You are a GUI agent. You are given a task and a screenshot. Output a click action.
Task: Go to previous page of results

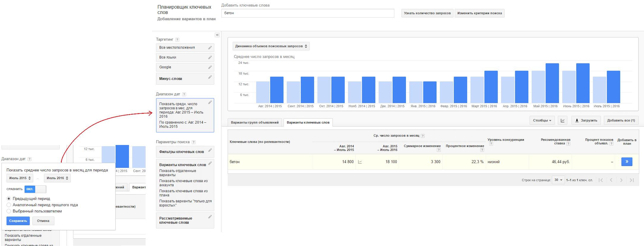[x=611, y=180]
